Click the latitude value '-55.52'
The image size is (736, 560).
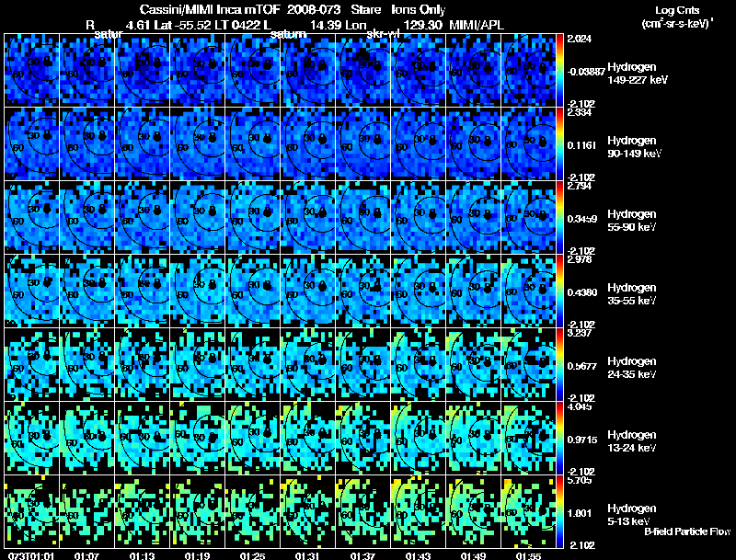191,25
